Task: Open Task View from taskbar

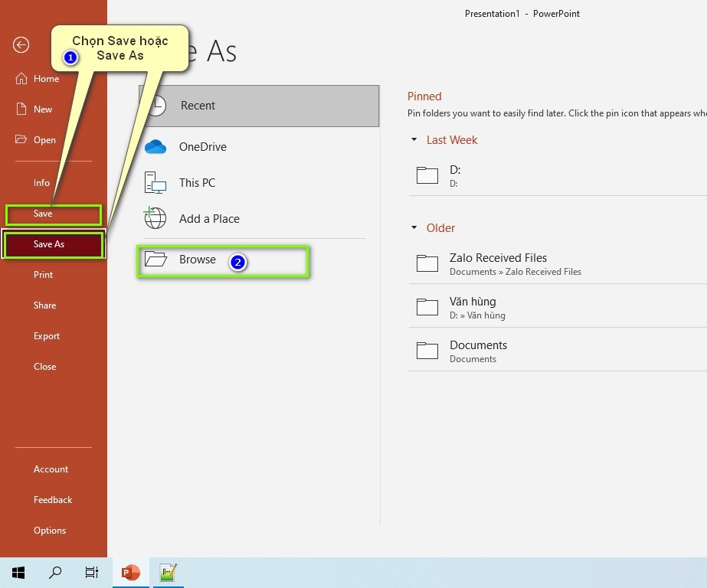Action: click(92, 573)
